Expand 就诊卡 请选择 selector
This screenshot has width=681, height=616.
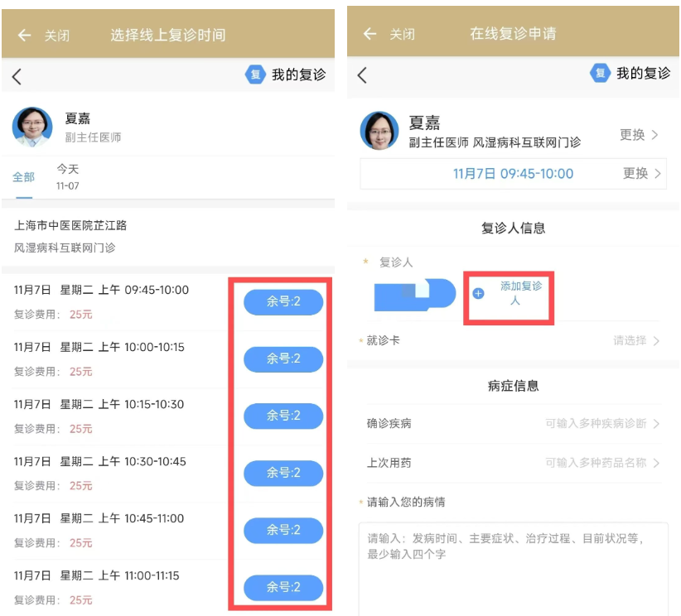[x=513, y=341]
